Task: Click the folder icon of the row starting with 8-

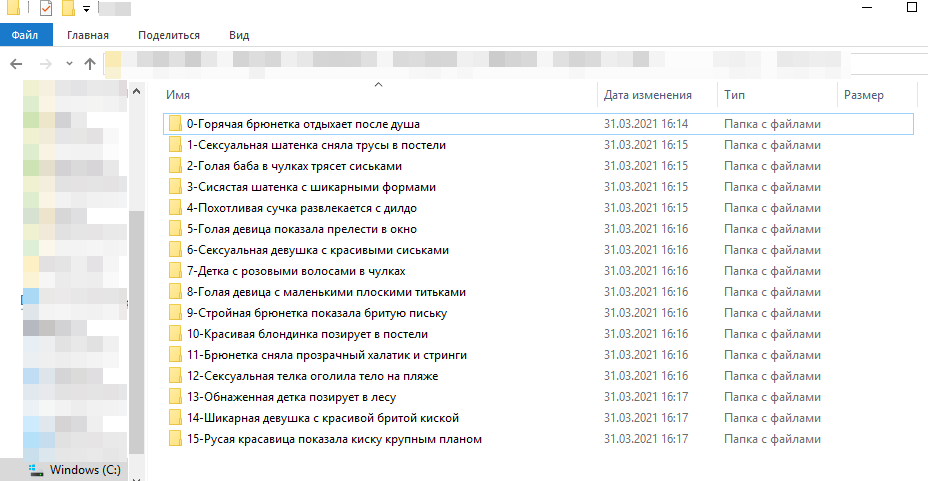Action: click(175, 292)
